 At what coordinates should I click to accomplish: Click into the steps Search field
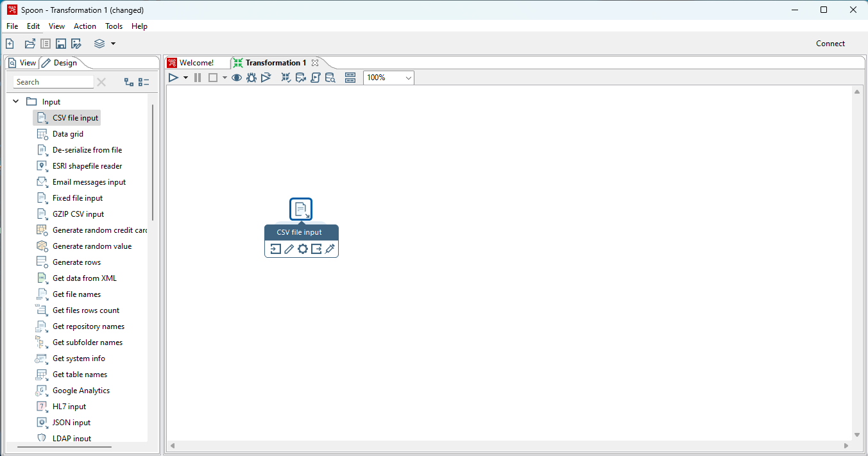click(x=53, y=82)
